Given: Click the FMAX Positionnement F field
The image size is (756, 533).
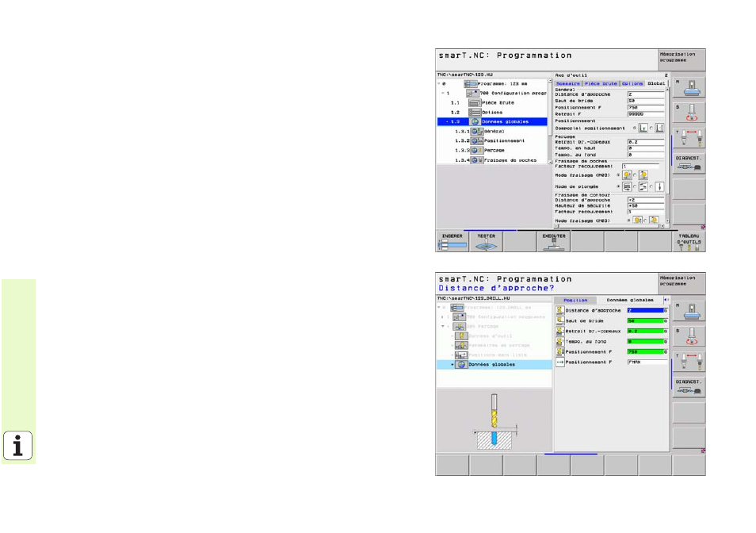Looking at the screenshot, I should click(x=647, y=362).
